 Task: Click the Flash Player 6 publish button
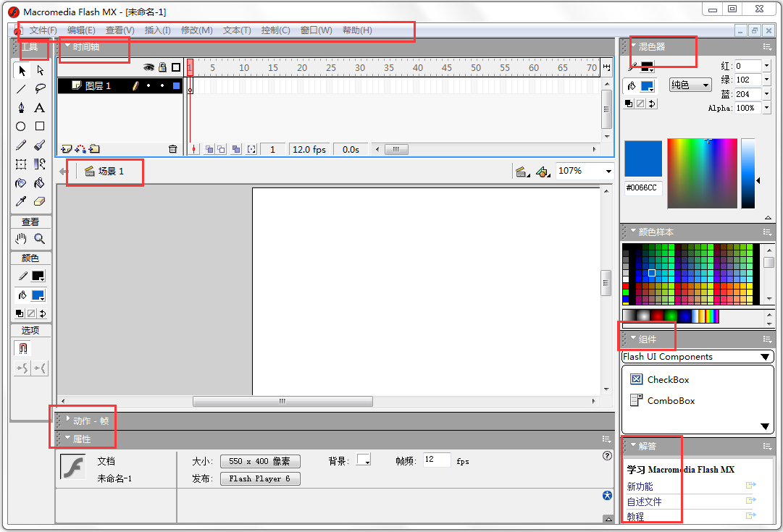click(260, 479)
